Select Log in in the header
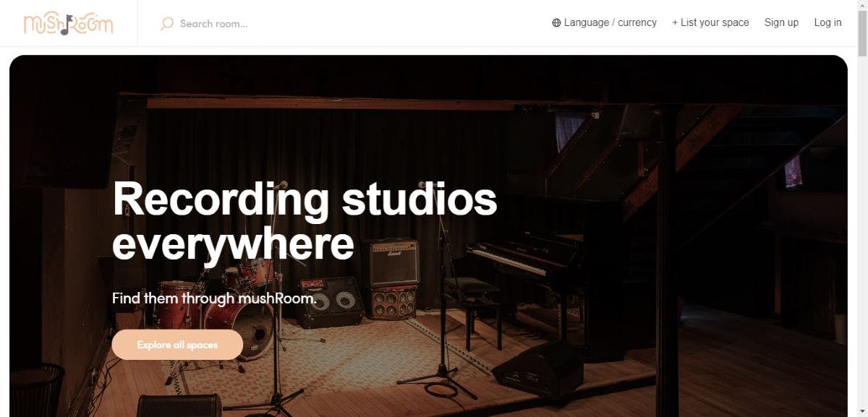Image resolution: width=868 pixels, height=417 pixels. (827, 22)
